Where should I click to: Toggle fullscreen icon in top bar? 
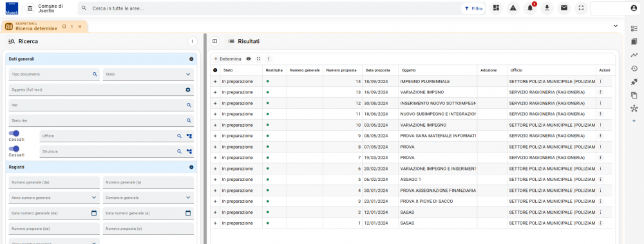point(581,8)
